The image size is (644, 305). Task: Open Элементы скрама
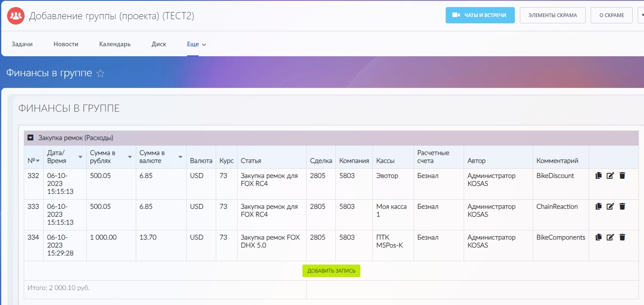pyautogui.click(x=553, y=15)
